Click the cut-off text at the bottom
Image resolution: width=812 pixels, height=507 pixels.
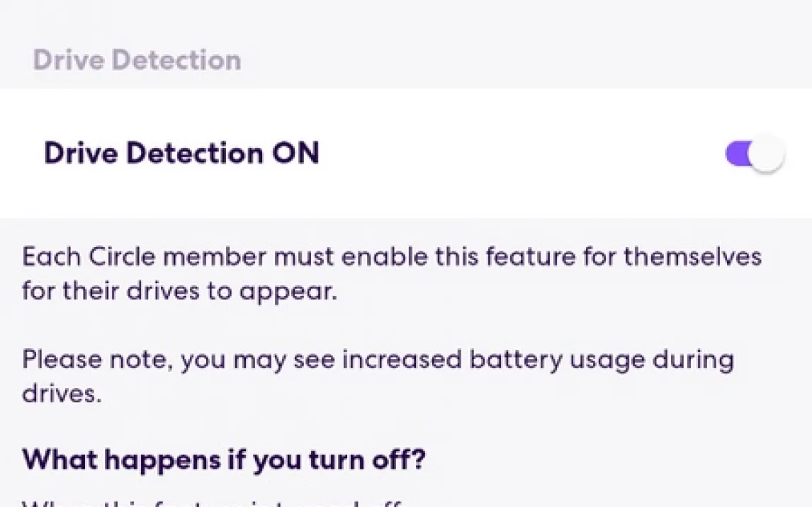pyautogui.click(x=213, y=503)
